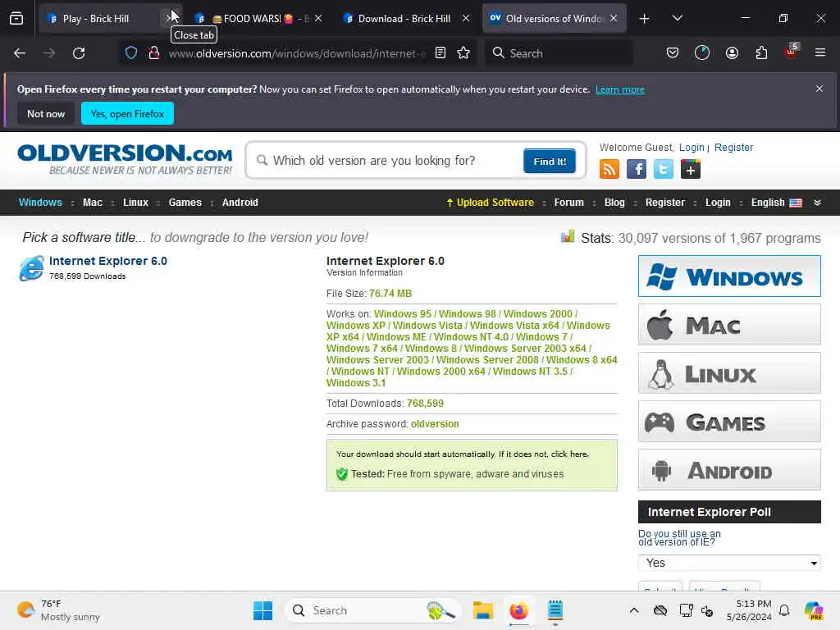Image resolution: width=840 pixels, height=630 pixels.
Task: Open the Twitter social icon
Action: 663,169
